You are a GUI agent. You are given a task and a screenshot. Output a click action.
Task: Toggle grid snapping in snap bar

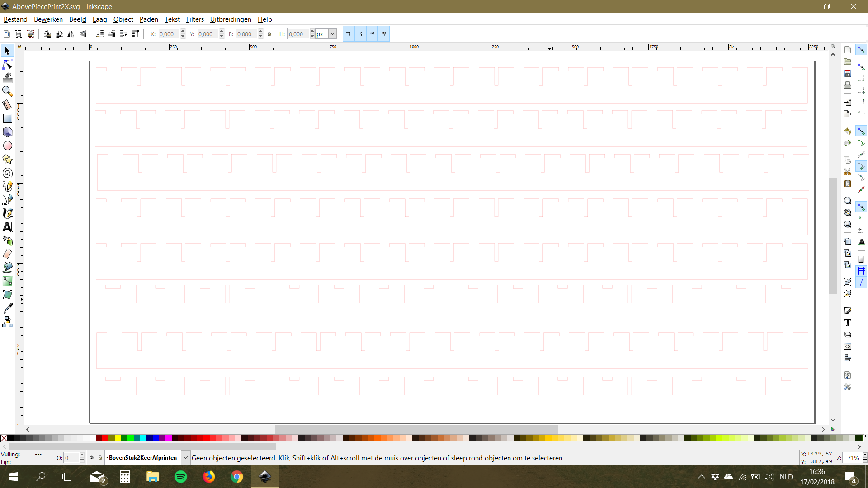click(861, 271)
